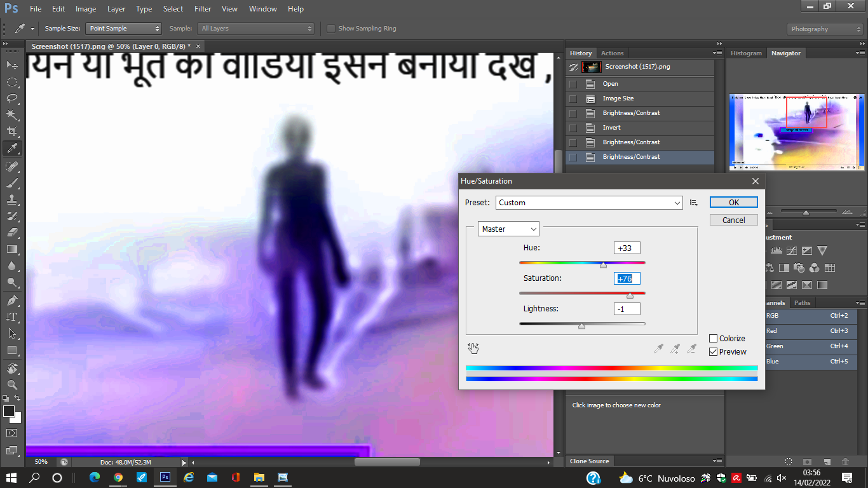Open the Master channel dropdown
Screen dimensions: 868x488
(x=509, y=229)
